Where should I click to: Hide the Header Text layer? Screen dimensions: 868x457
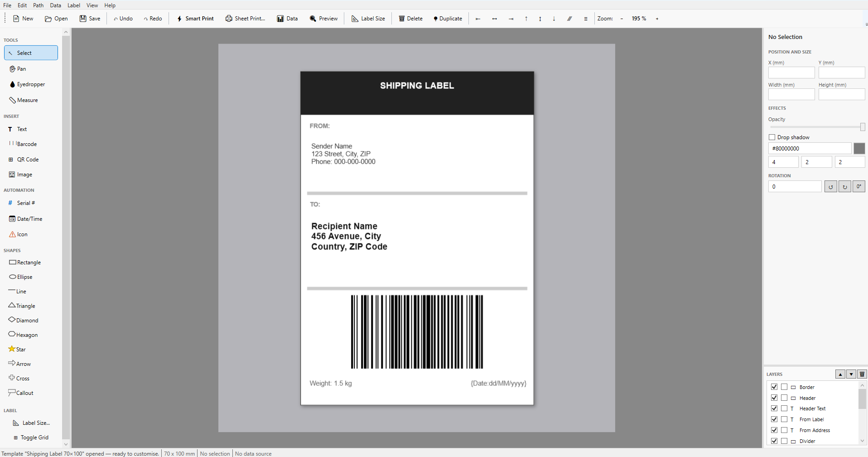pyautogui.click(x=774, y=408)
